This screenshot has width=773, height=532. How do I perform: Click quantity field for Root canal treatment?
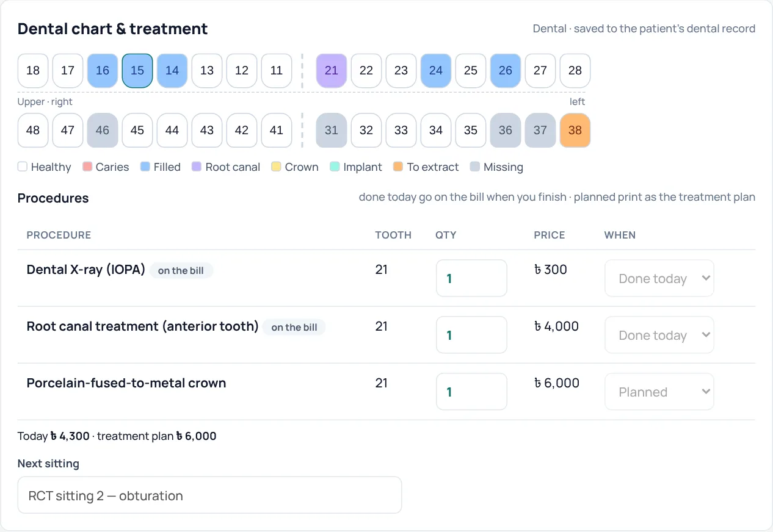[471, 335]
